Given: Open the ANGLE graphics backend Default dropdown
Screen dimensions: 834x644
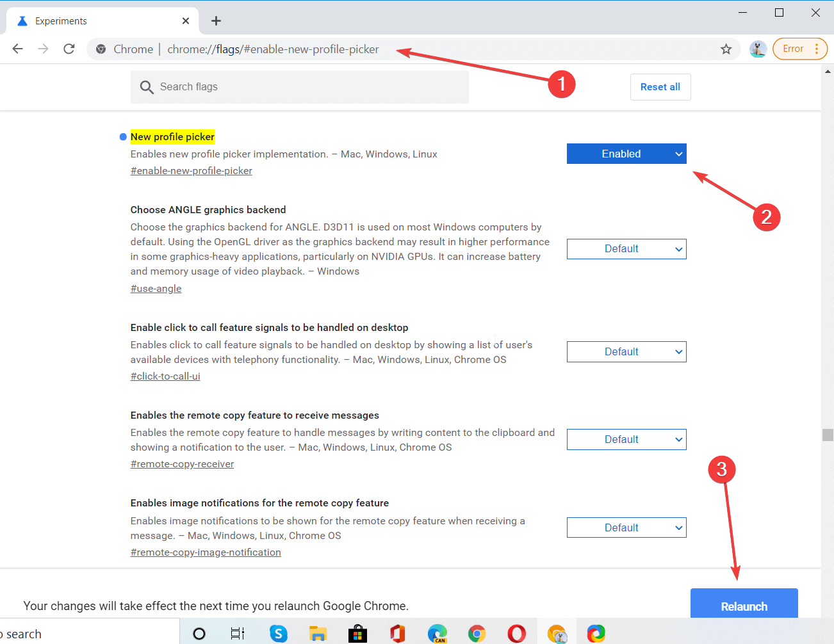Looking at the screenshot, I should click(626, 249).
